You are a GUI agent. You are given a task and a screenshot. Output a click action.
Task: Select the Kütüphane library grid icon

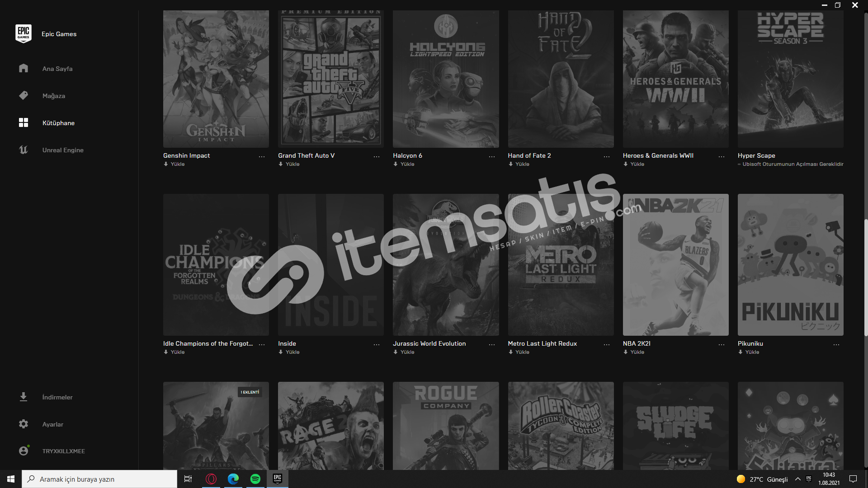24,122
